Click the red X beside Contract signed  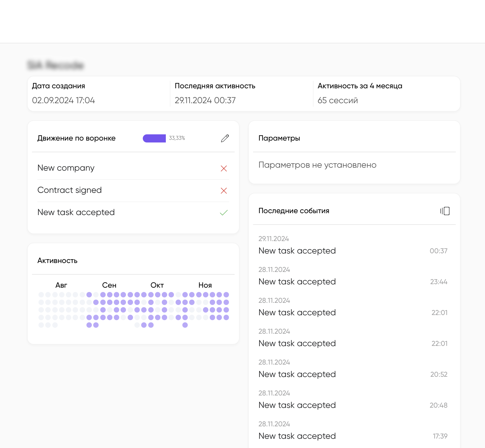point(224,191)
